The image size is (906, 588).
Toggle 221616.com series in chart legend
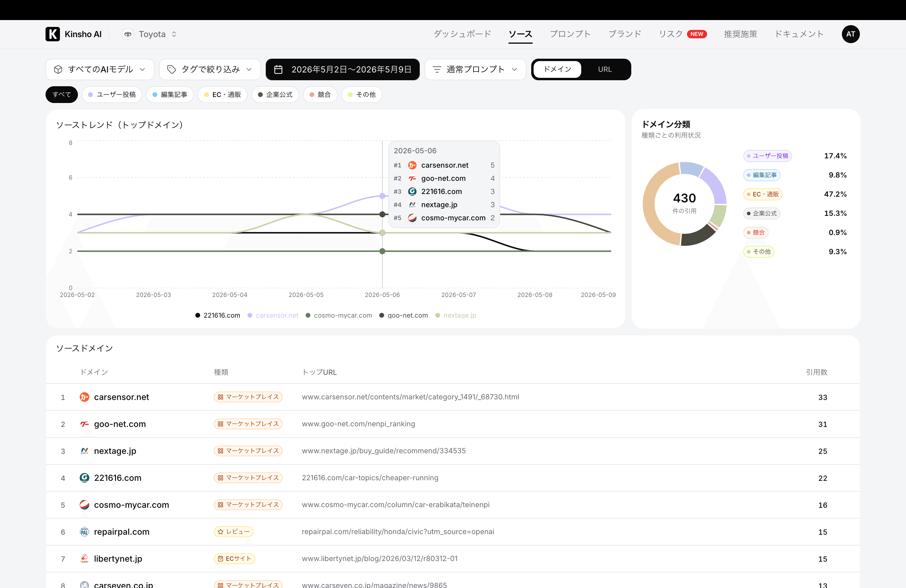click(x=218, y=315)
